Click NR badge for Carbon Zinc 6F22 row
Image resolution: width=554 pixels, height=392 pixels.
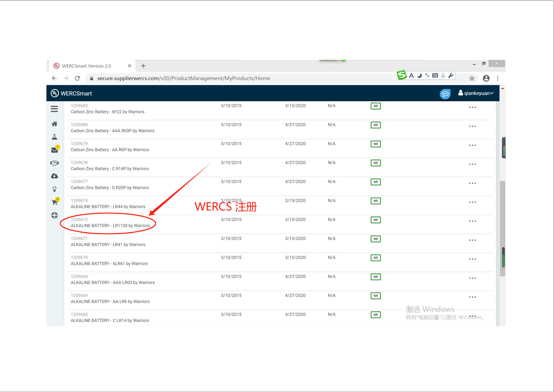[x=376, y=106]
